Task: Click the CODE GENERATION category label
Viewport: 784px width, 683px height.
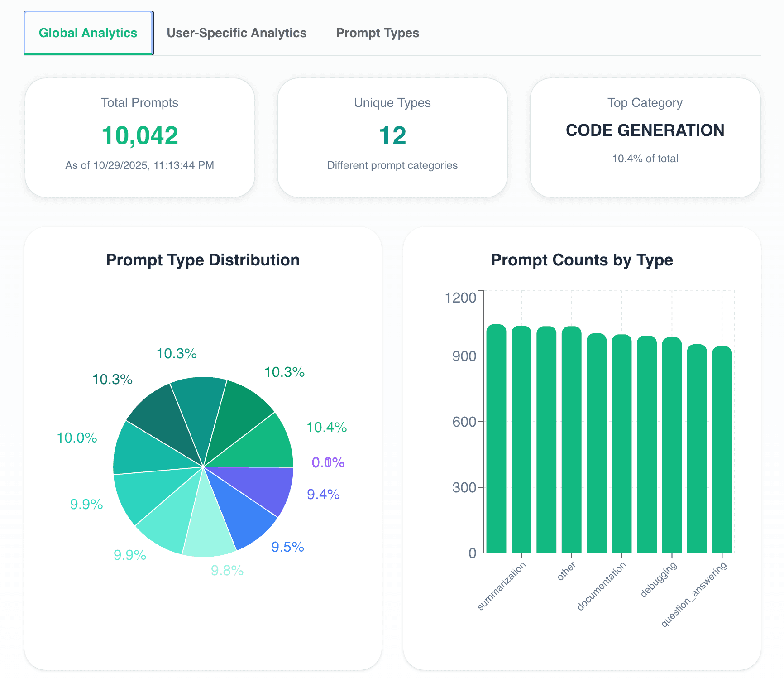Action: [x=645, y=130]
